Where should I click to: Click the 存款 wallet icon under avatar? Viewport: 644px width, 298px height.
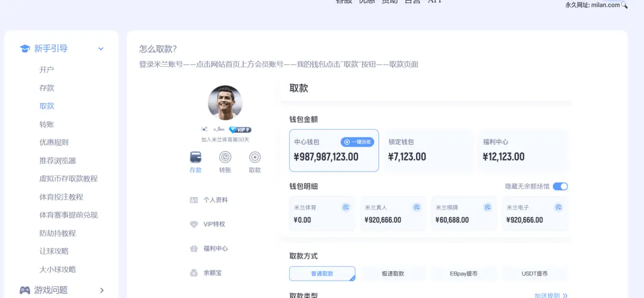(196, 157)
